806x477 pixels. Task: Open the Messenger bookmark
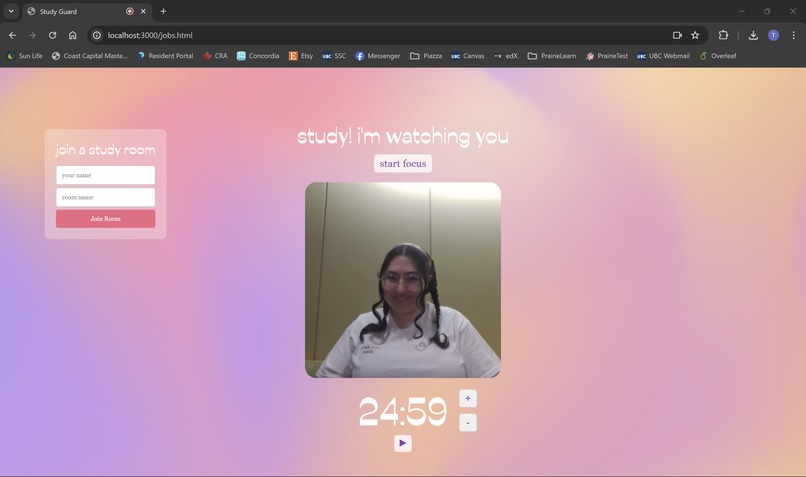point(377,56)
